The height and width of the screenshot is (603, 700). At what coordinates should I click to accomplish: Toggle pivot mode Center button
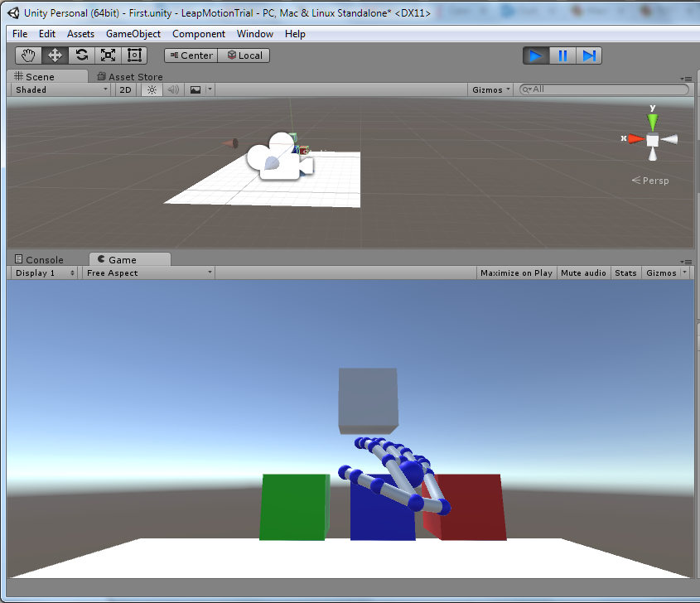[x=191, y=55]
